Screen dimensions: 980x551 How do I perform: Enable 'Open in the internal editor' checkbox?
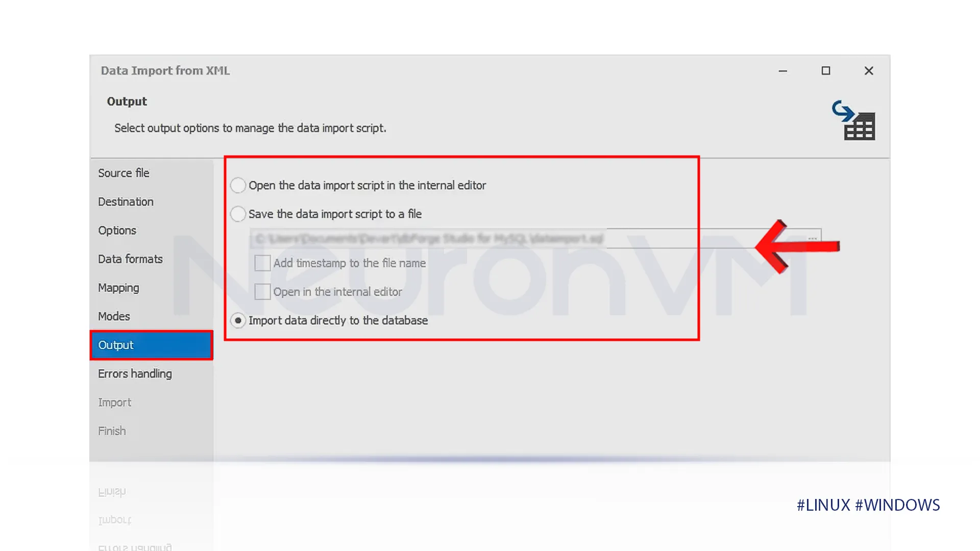click(x=262, y=291)
